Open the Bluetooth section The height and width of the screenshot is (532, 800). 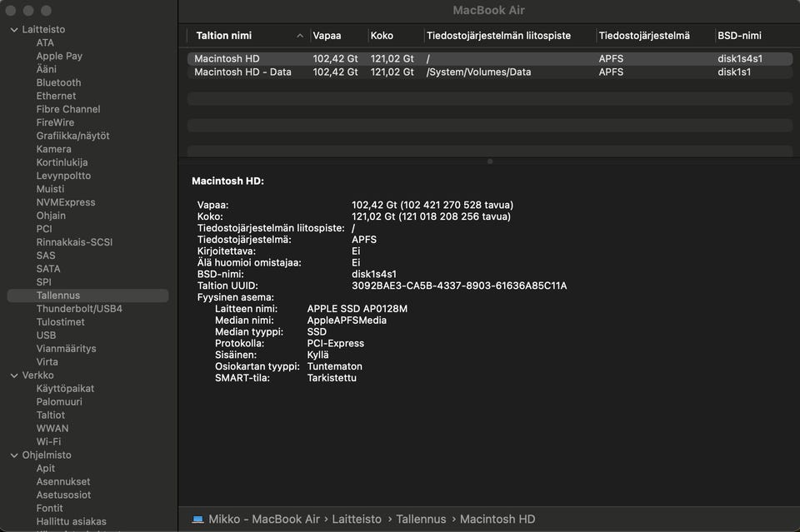pyautogui.click(x=58, y=82)
